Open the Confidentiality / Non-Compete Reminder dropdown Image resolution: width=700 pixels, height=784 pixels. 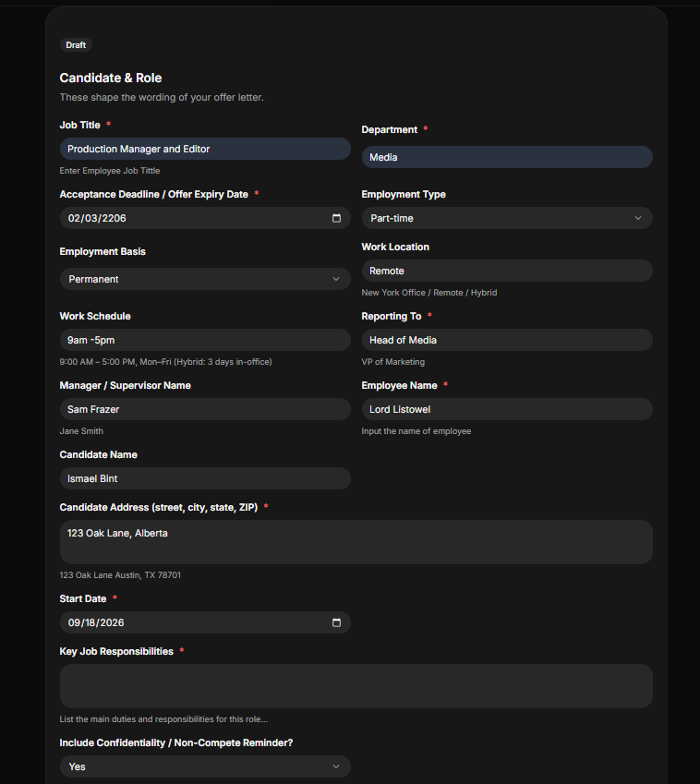coord(205,766)
